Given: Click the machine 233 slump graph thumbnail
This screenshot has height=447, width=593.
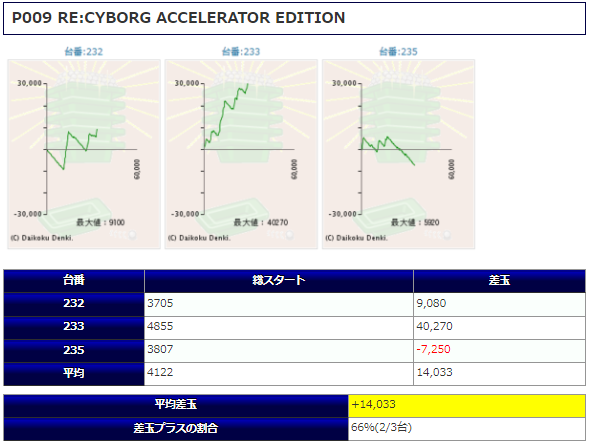Looking at the screenshot, I should (241, 154).
